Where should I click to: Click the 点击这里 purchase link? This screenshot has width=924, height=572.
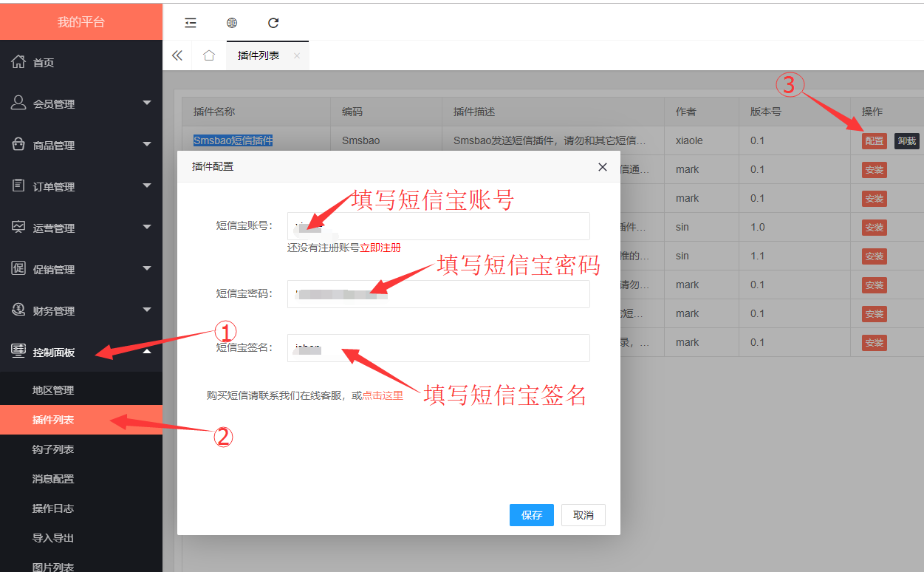pyautogui.click(x=383, y=395)
